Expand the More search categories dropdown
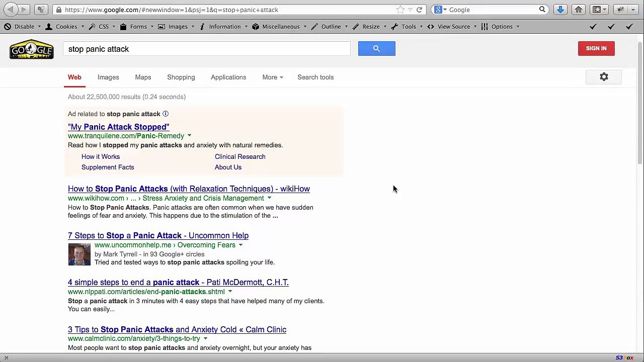 pos(272,77)
